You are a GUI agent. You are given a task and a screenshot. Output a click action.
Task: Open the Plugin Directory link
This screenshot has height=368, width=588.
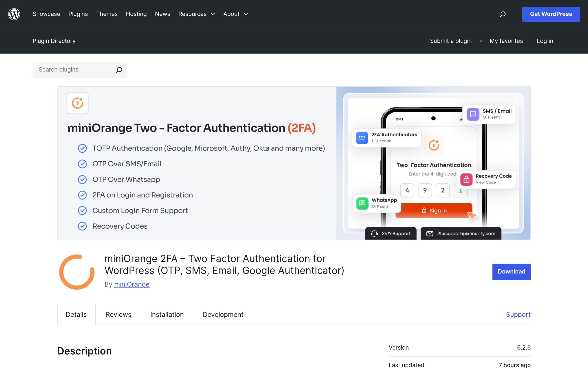(54, 41)
